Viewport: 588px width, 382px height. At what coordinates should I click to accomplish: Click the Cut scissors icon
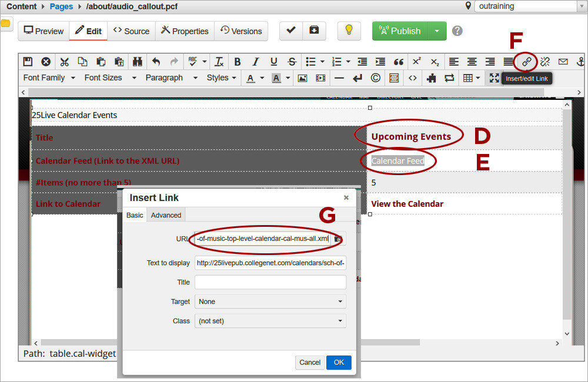65,62
